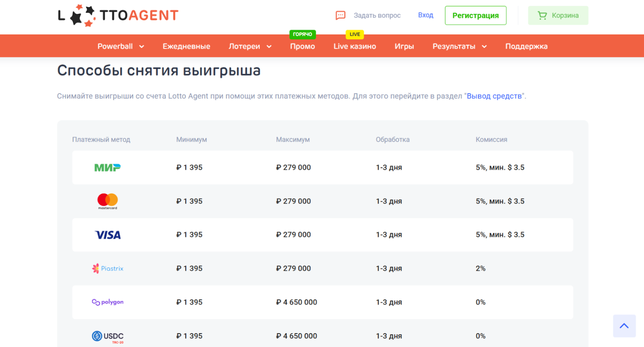This screenshot has width=644, height=347.
Task: Click the LottoAgent logo
Action: [x=118, y=16]
